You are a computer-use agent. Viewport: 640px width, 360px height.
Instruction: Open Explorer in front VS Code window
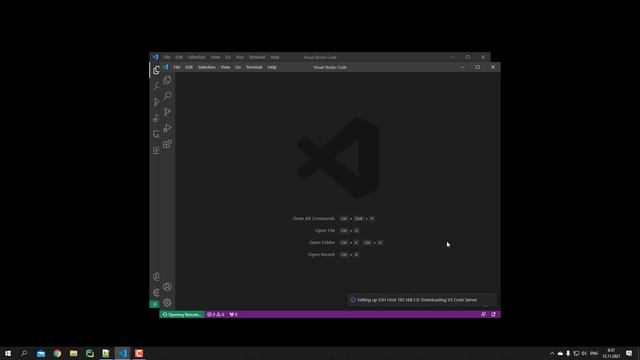pos(167,80)
